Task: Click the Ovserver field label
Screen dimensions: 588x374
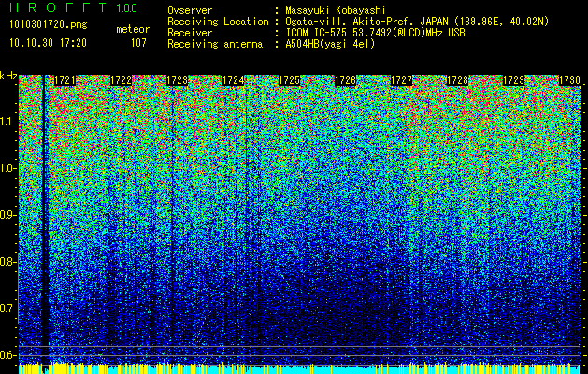Action: 190,10
